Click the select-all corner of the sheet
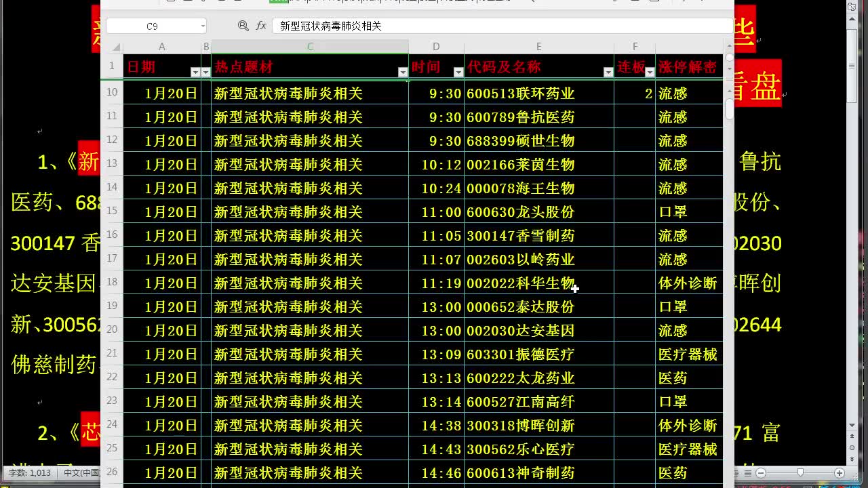The width and height of the screenshot is (868, 488). click(x=117, y=47)
